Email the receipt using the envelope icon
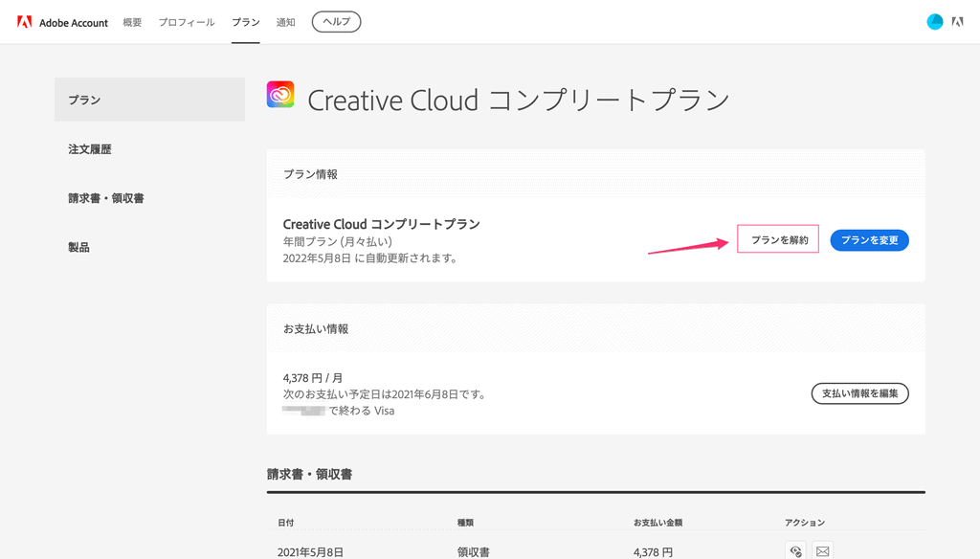This screenshot has width=980, height=559. pyautogui.click(x=822, y=551)
